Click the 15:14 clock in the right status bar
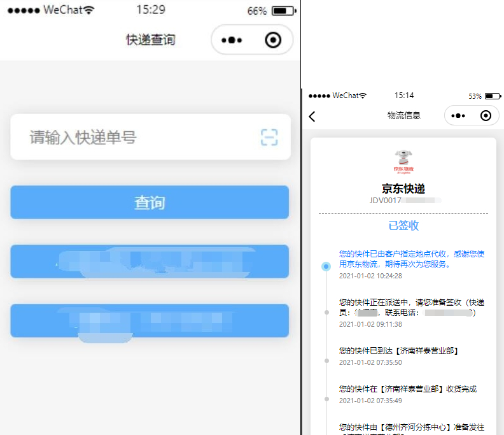The height and width of the screenshot is (435, 504). coord(404,96)
